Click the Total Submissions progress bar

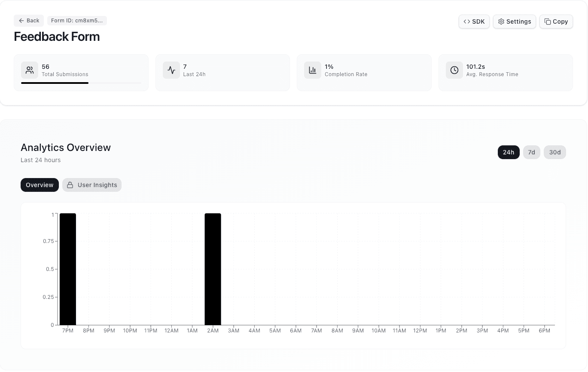[81, 83]
